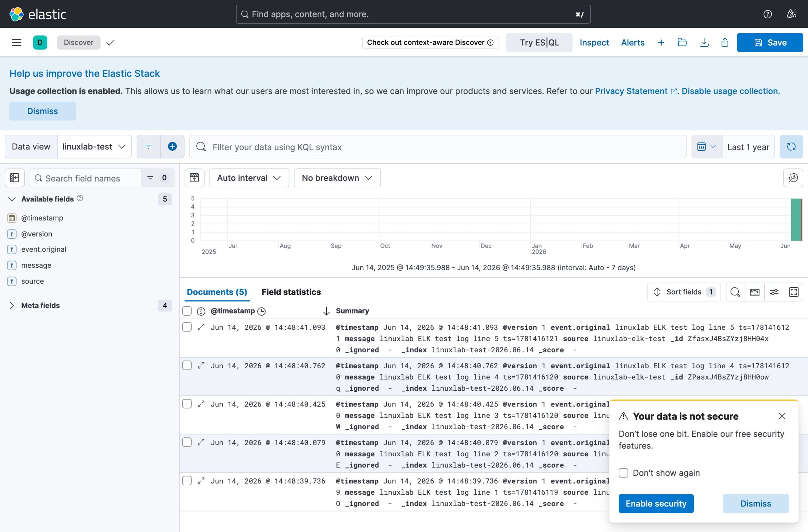Click the export download icon

(704, 42)
